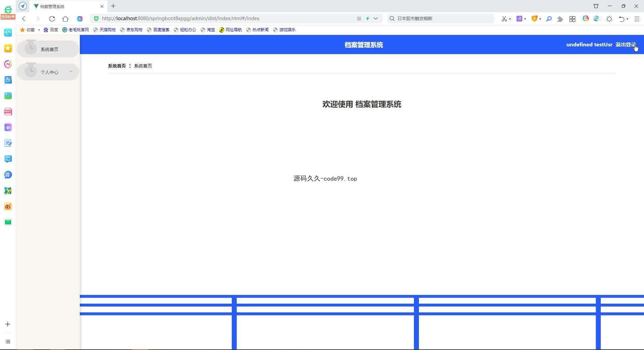Open the 收藏 favorites bookmark
The width and height of the screenshot is (644, 350).
click(x=28, y=30)
